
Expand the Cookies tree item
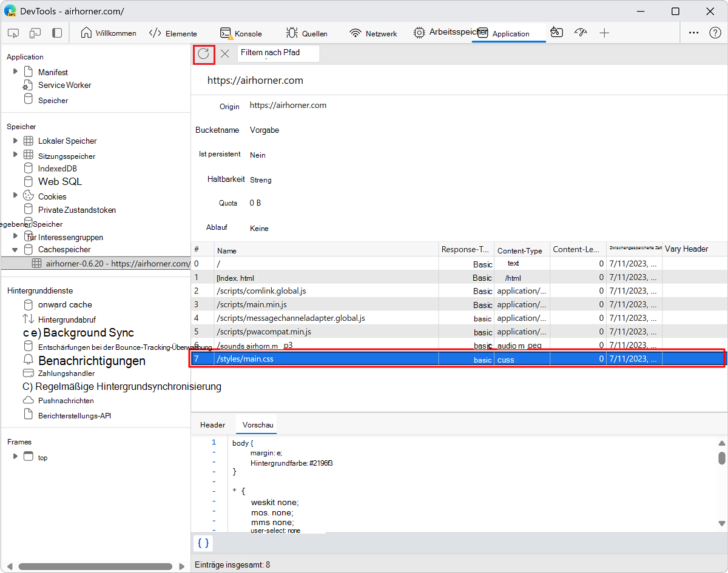tap(16, 195)
